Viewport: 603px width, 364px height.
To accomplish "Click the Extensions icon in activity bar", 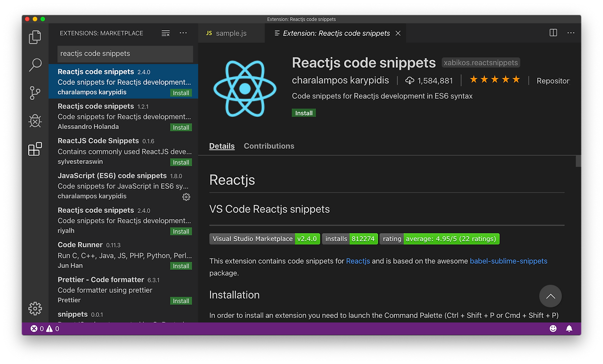I will pos(35,149).
